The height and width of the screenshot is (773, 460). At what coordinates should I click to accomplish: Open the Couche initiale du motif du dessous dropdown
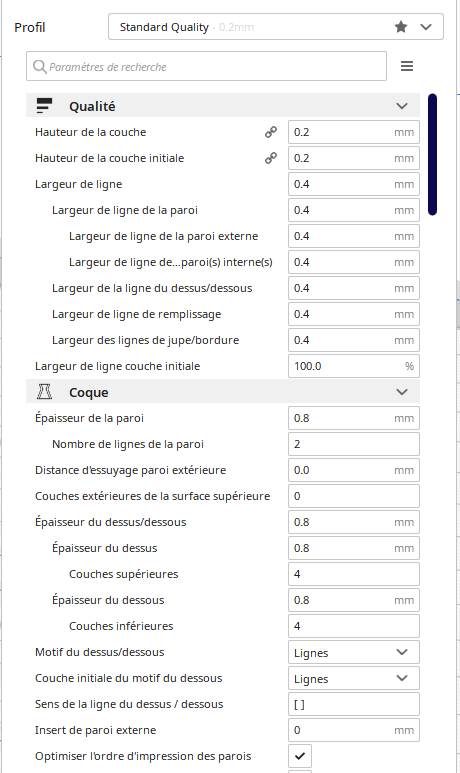point(354,678)
